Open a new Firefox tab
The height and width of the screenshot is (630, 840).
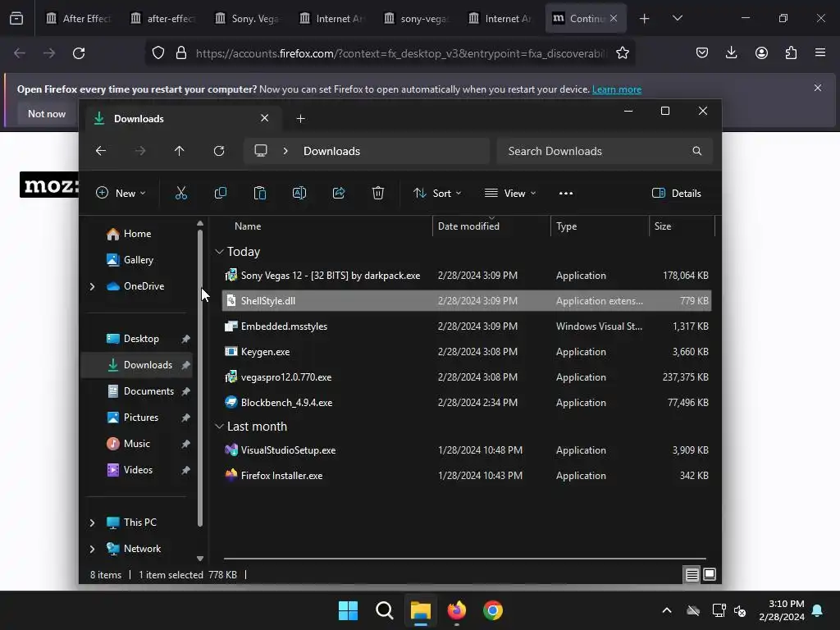(x=645, y=18)
